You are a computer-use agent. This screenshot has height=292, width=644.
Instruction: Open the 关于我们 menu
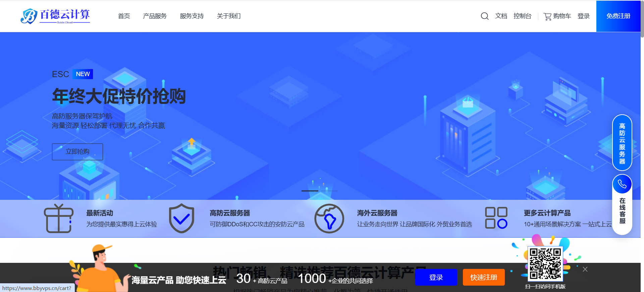(229, 16)
